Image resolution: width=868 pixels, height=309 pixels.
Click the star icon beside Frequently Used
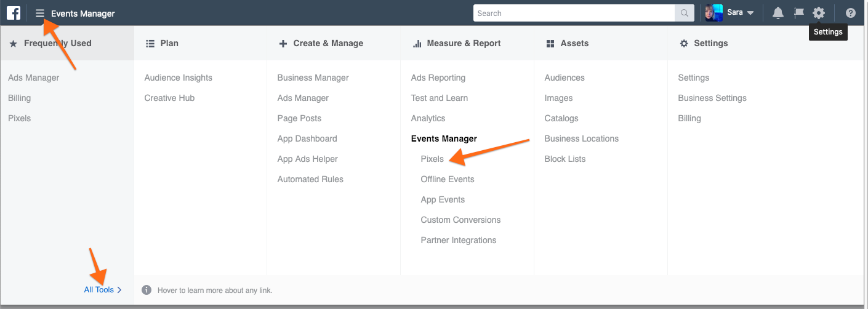(x=13, y=43)
